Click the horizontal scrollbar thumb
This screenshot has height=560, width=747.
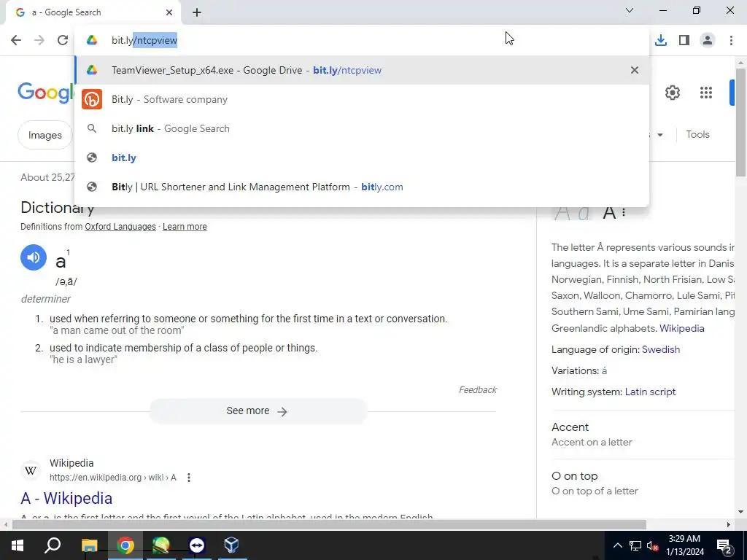pyautogui.click(x=329, y=525)
